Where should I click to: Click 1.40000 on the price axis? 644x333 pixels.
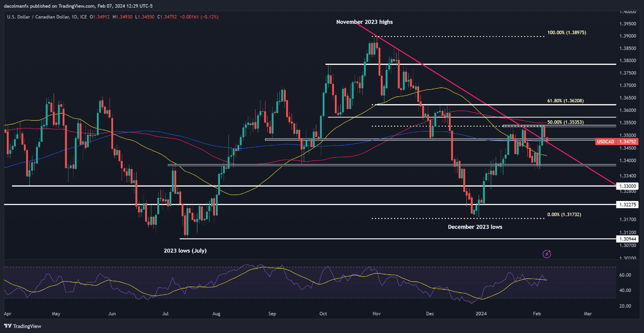(x=628, y=11)
